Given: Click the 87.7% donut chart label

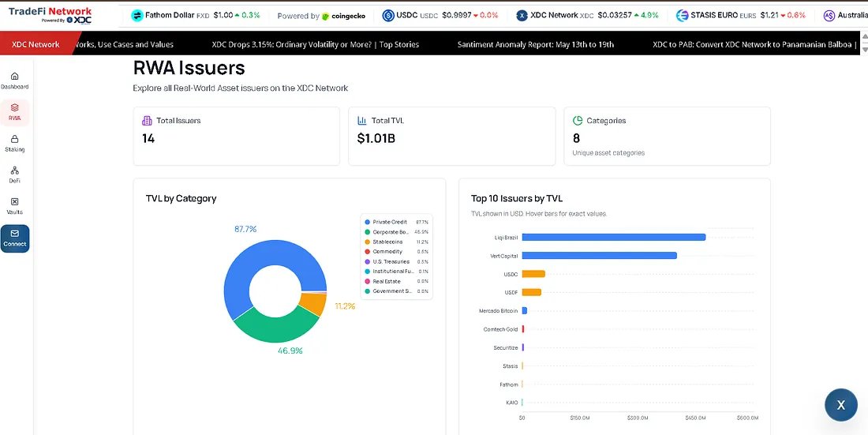Looking at the screenshot, I should tap(245, 229).
